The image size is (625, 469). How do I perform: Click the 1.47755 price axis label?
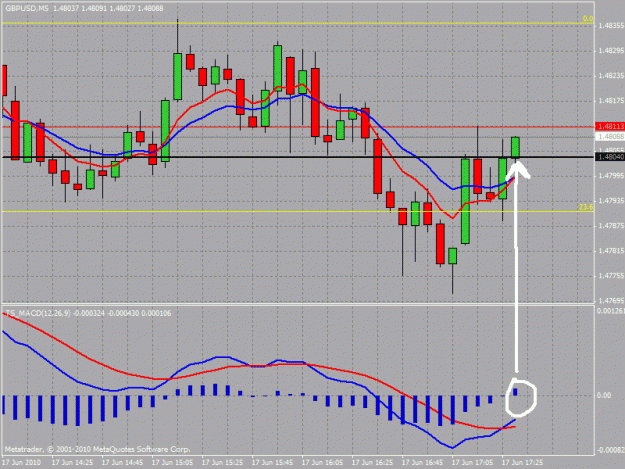coord(611,276)
